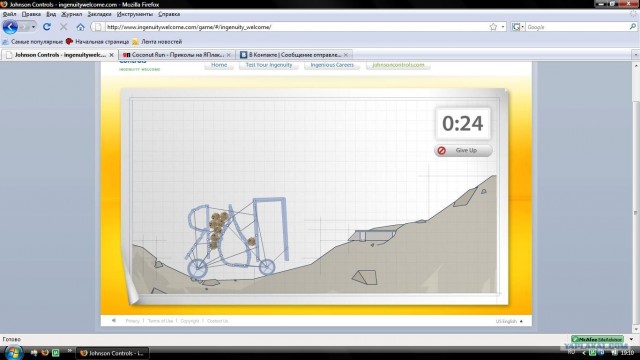Image resolution: width=640 pixels, height=360 pixels.
Task: Toggle game sound with the speaker icon
Action: [114, 321]
